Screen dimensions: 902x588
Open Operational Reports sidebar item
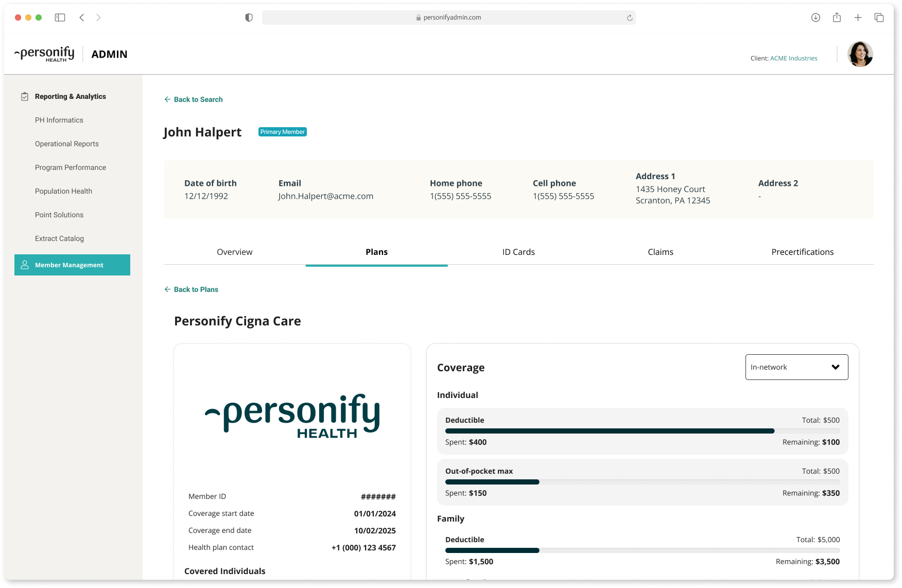tap(67, 144)
